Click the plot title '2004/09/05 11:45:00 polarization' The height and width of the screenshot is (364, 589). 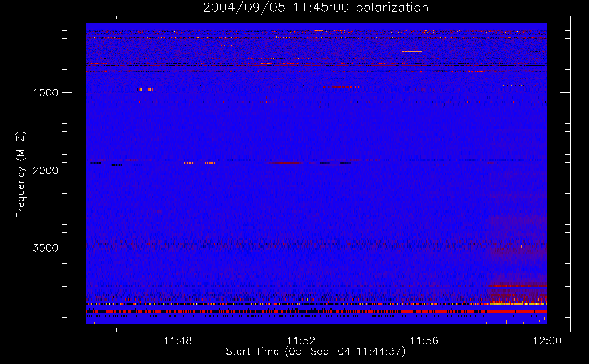pos(316,8)
